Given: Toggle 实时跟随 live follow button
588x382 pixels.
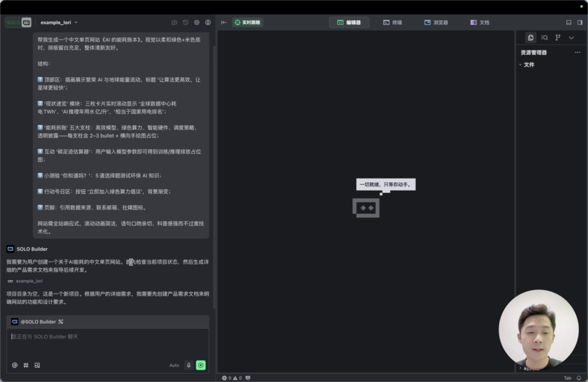Looking at the screenshot, I should (x=248, y=22).
